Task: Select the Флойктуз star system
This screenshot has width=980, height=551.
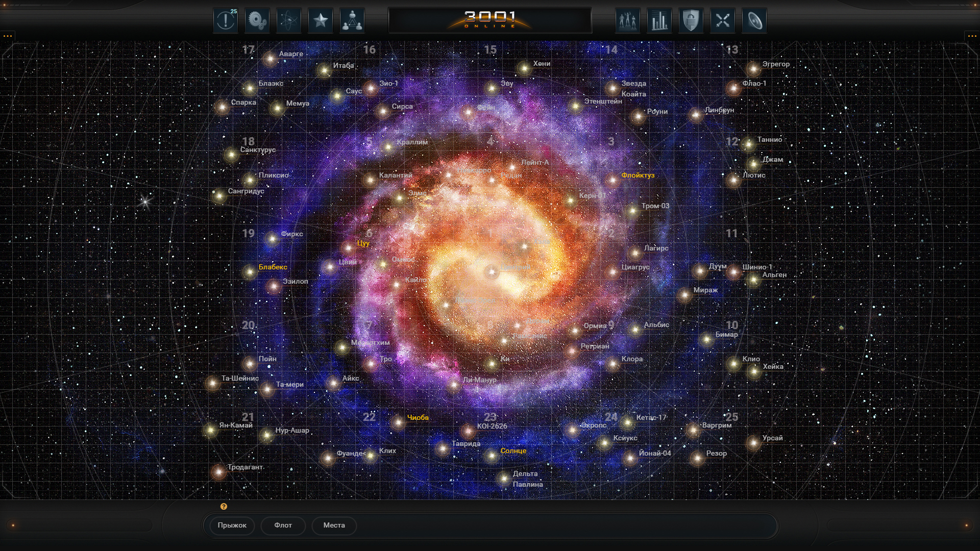Action: (x=612, y=180)
